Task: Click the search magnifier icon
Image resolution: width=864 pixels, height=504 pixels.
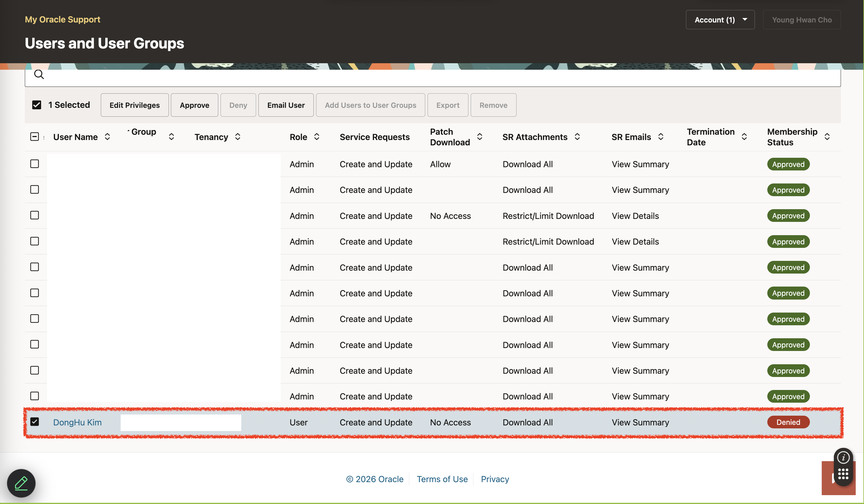Action: (39, 74)
